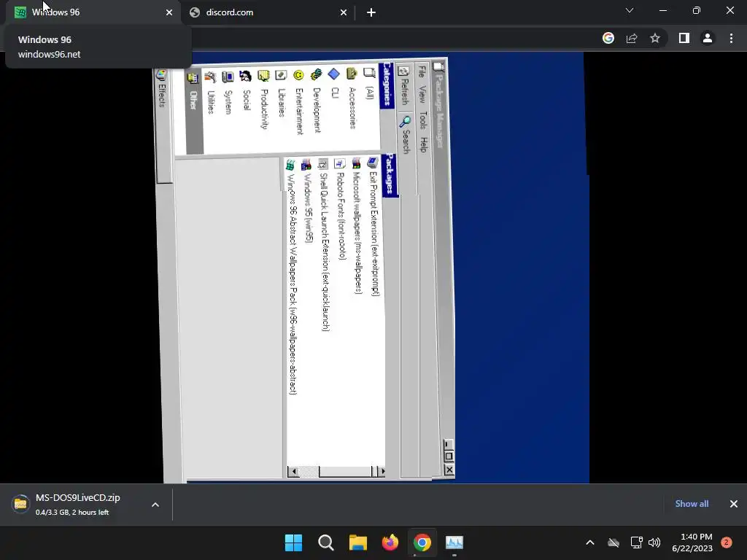
Task: Pick the Utilities category icon
Action: [210, 77]
